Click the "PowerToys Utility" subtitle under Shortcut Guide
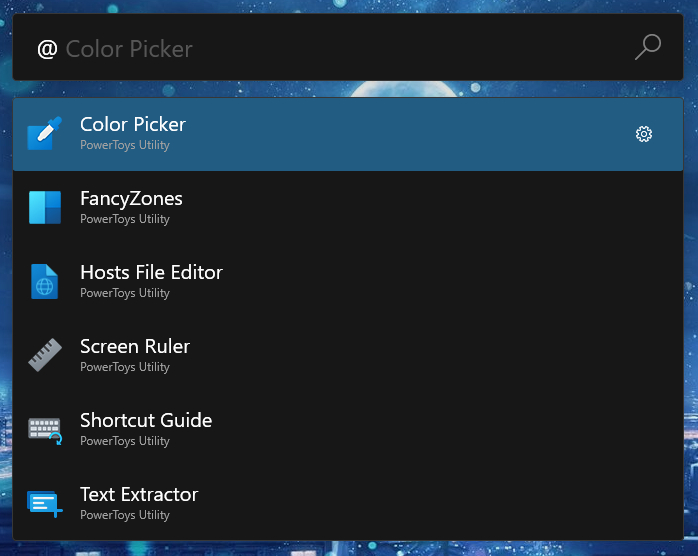Screen dimensions: 698x556 [x=125, y=441]
